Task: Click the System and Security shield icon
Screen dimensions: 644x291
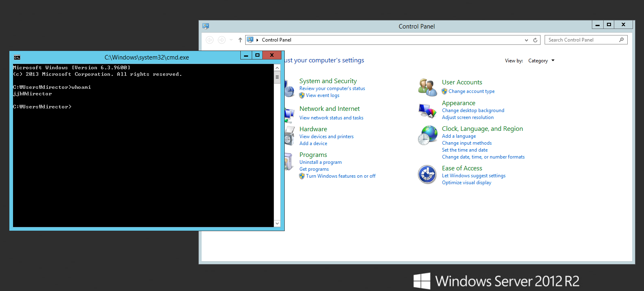Action: pos(289,88)
